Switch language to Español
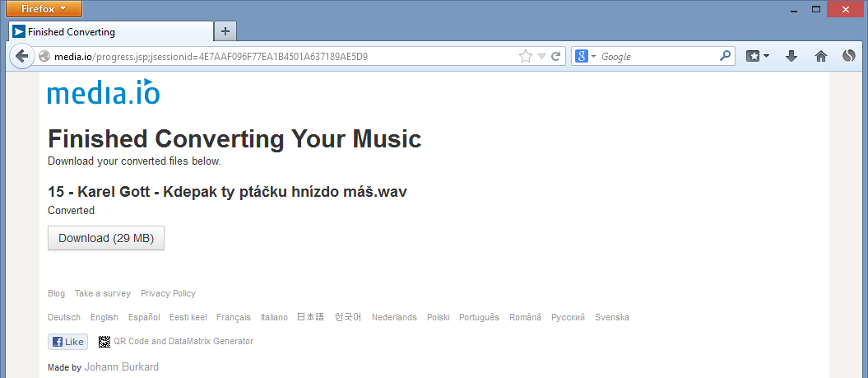Image resolution: width=868 pixels, height=378 pixels. pyautogui.click(x=144, y=317)
